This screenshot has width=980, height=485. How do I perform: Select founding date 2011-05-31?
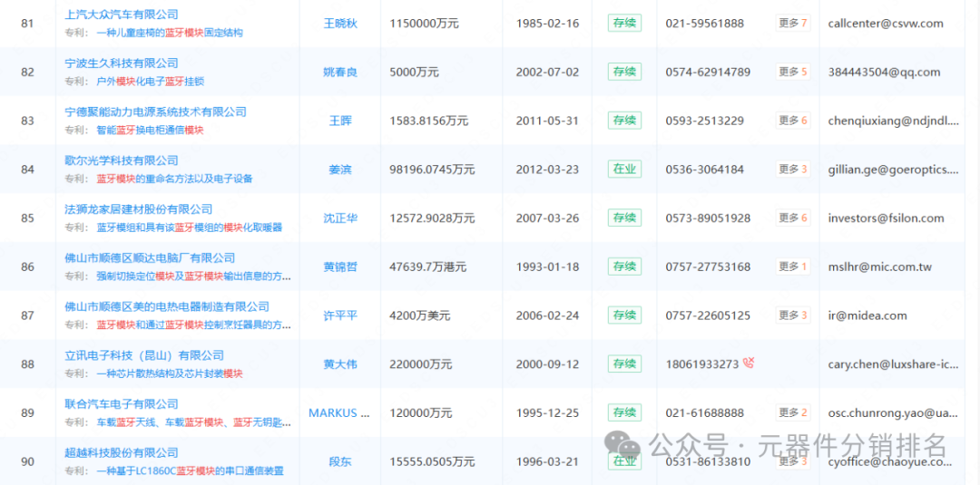[x=547, y=121]
